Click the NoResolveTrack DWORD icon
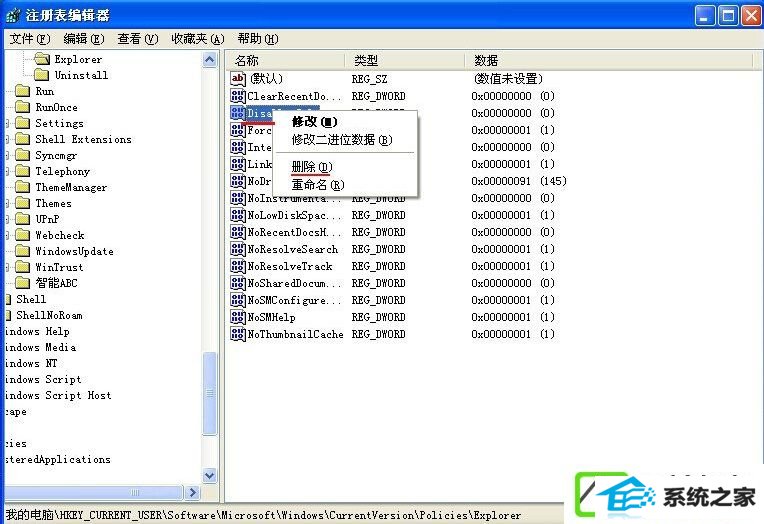 click(x=238, y=266)
